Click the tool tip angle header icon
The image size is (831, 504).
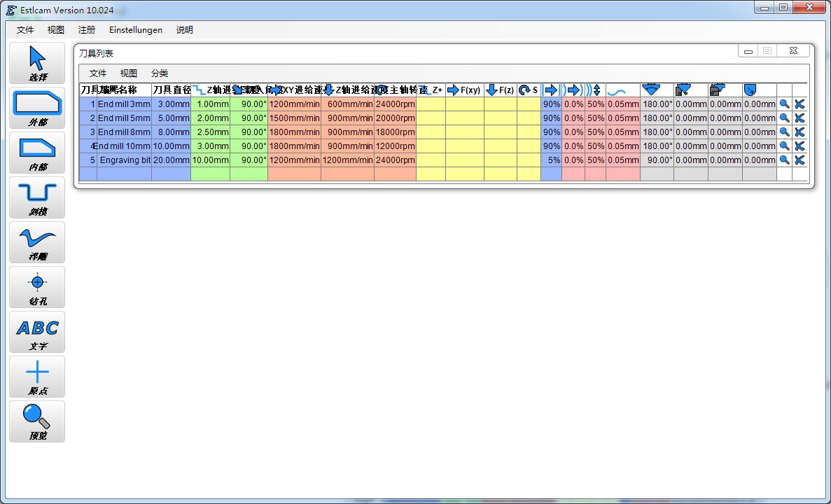point(651,90)
